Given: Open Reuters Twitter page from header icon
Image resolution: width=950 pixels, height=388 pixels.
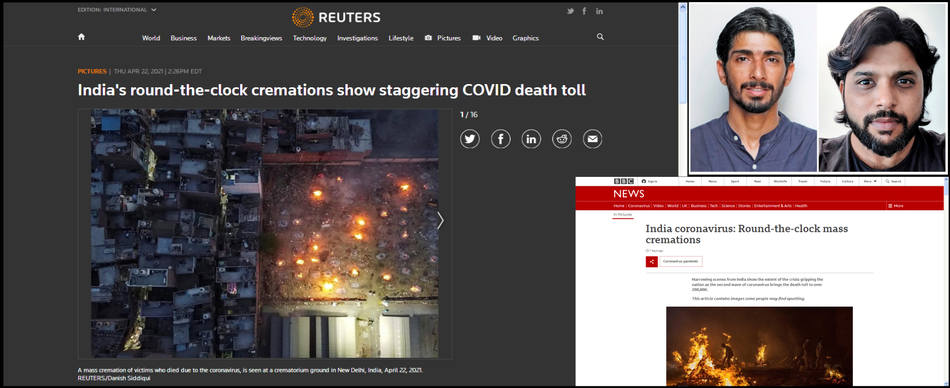Looking at the screenshot, I should 570,12.
